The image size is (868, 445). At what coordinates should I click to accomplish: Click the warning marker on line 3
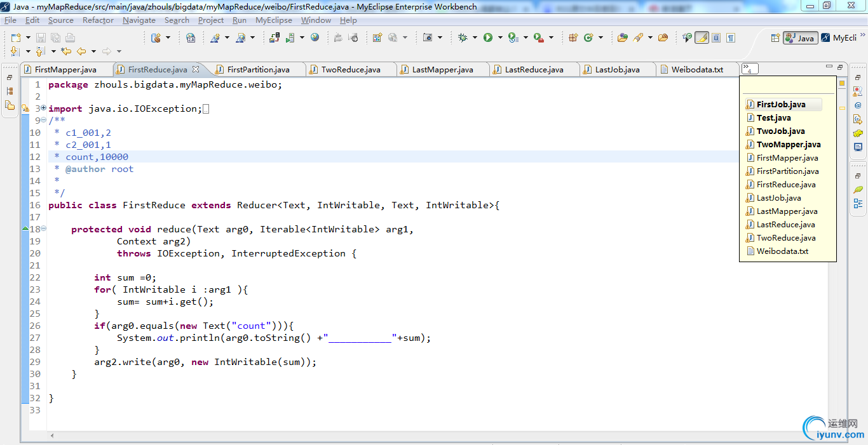(x=25, y=109)
